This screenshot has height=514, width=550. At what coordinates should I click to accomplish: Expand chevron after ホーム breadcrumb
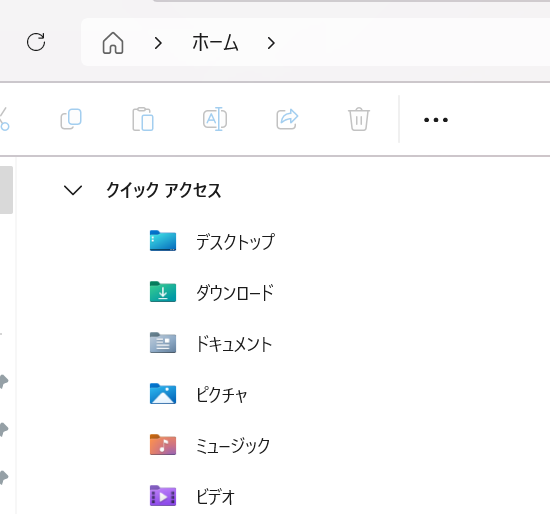(271, 43)
